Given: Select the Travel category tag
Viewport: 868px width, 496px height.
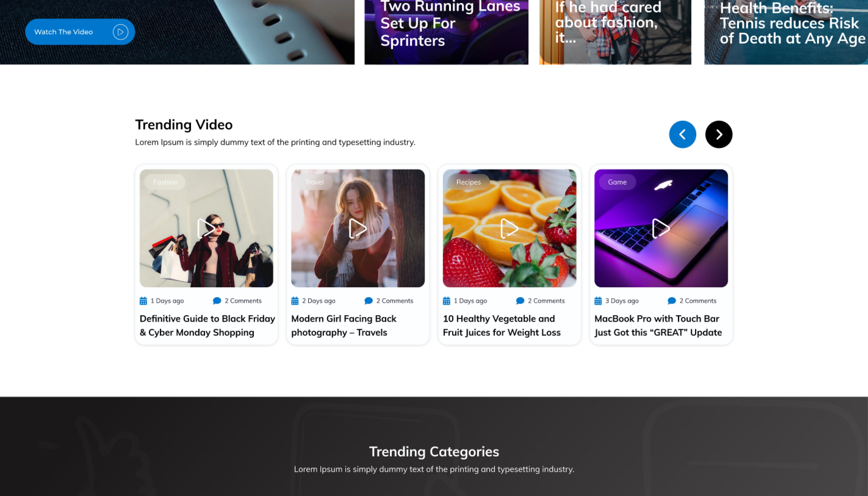Looking at the screenshot, I should 314,182.
